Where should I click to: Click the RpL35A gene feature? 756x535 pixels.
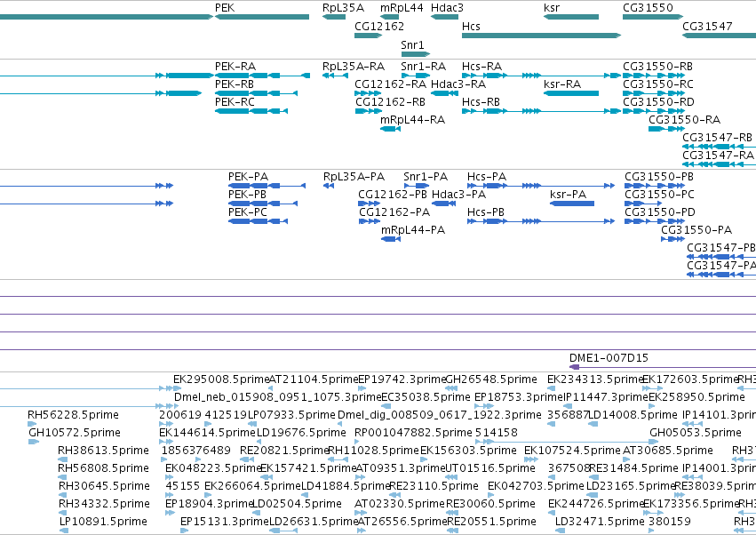click(334, 17)
